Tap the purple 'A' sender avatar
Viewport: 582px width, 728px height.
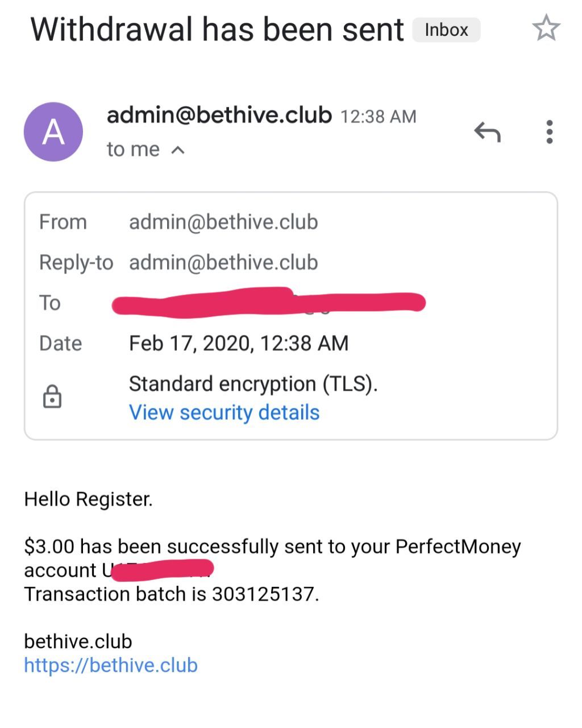[x=53, y=132]
